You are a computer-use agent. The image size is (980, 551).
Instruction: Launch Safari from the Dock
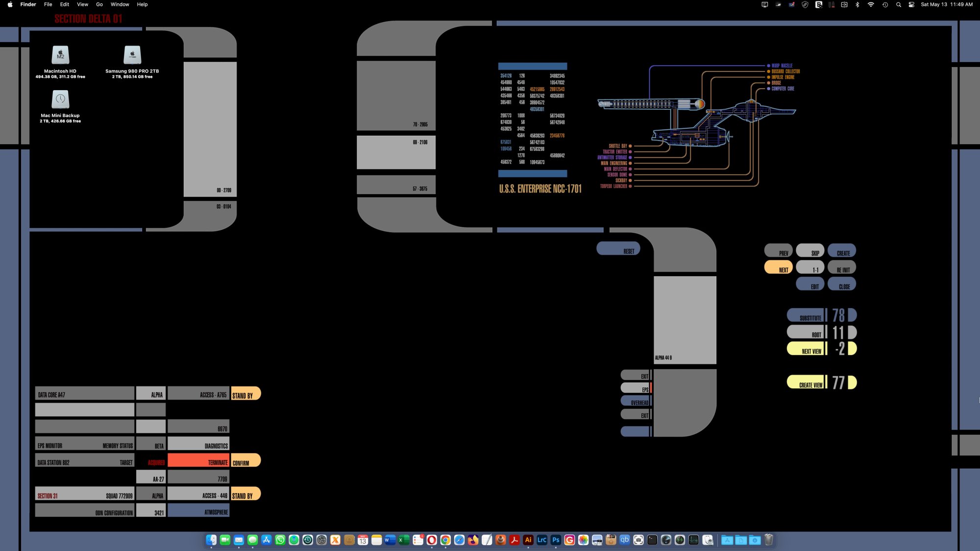click(x=459, y=540)
